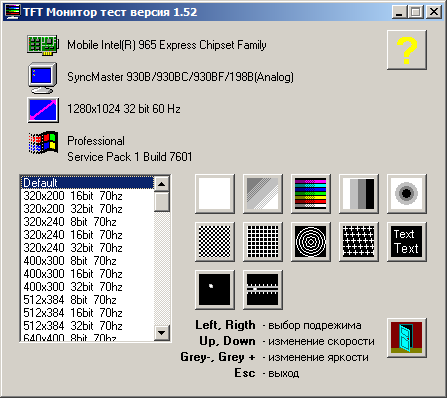Screen dimensions: 447x398
Task: Select Default in the mode list
Action: point(88,183)
